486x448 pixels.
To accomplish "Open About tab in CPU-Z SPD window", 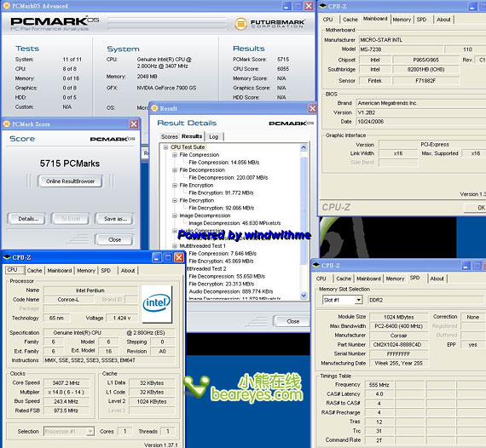I will 437,279.
